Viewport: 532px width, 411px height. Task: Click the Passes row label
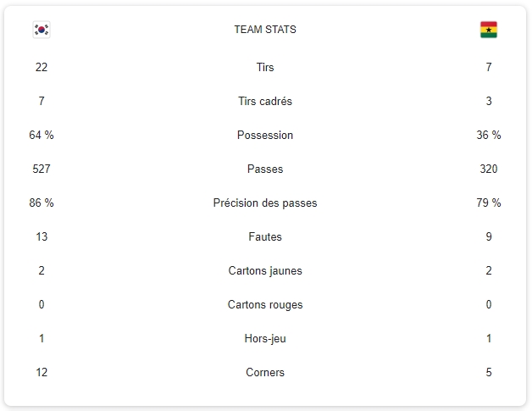tap(265, 169)
